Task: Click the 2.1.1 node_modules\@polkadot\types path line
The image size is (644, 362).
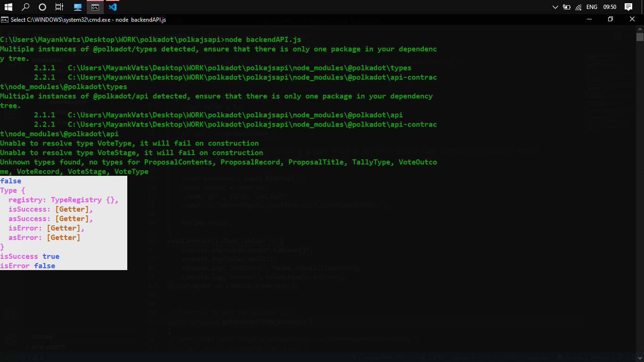Action: click(x=223, y=68)
